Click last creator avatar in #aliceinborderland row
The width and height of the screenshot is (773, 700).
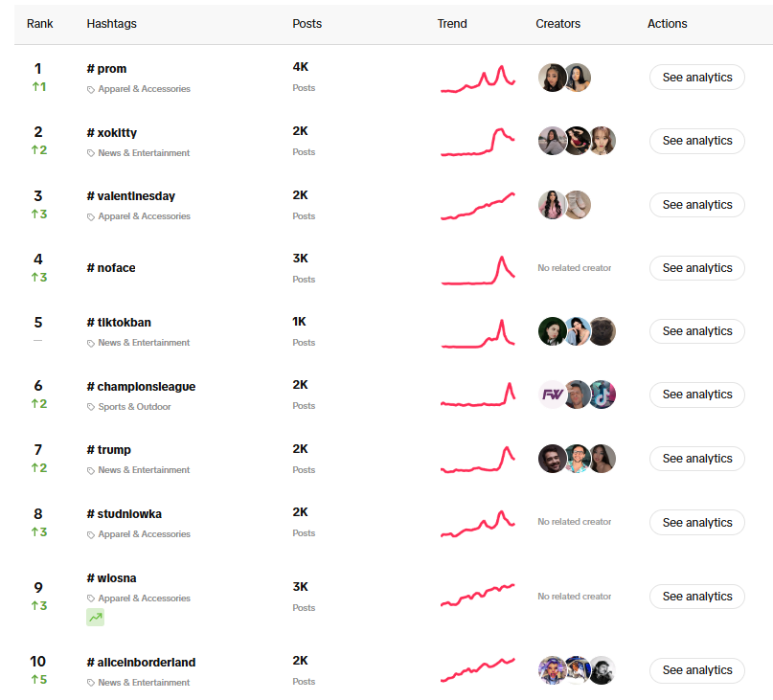click(x=602, y=670)
